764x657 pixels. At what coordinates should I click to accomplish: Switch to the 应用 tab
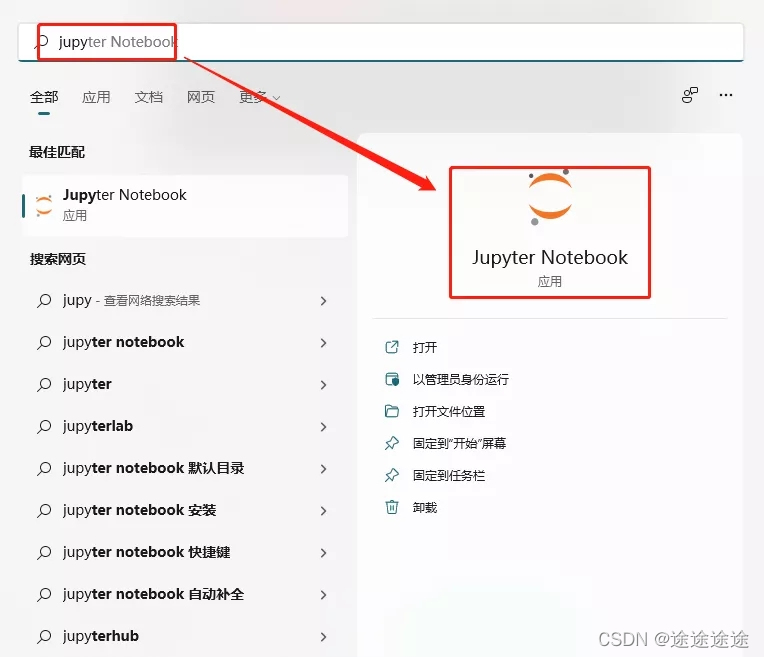(96, 97)
